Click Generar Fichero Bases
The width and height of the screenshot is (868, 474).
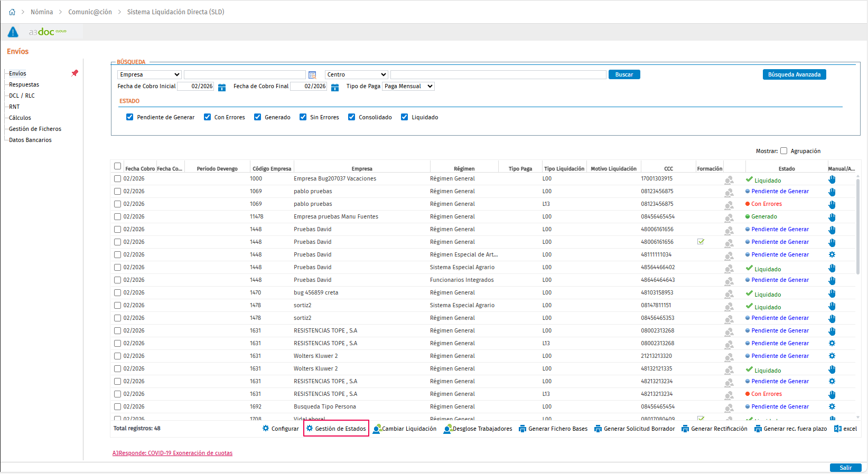pos(553,429)
